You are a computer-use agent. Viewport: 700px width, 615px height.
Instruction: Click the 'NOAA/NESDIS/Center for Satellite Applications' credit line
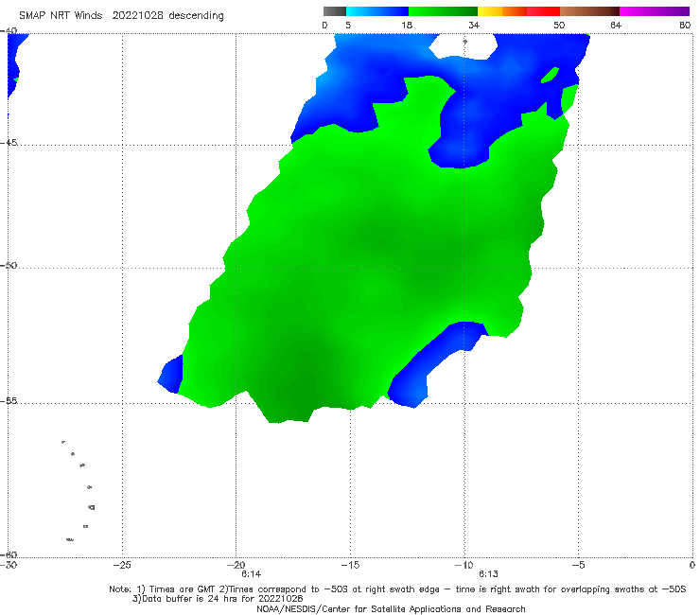391,609
